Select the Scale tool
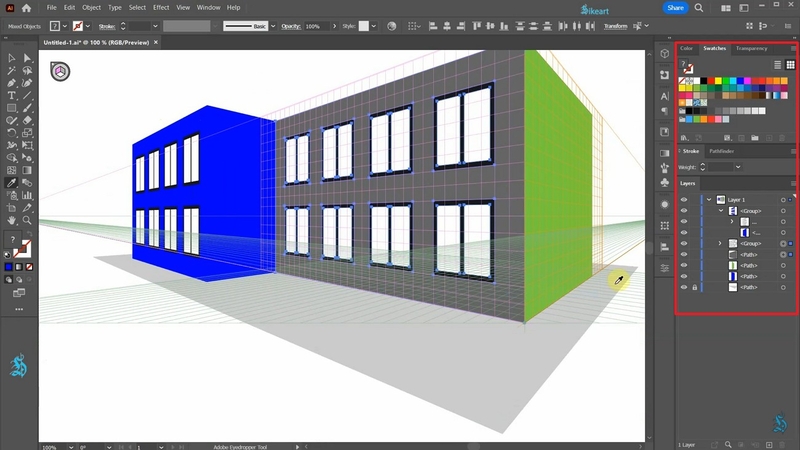This screenshot has height=450, width=800. click(x=27, y=133)
